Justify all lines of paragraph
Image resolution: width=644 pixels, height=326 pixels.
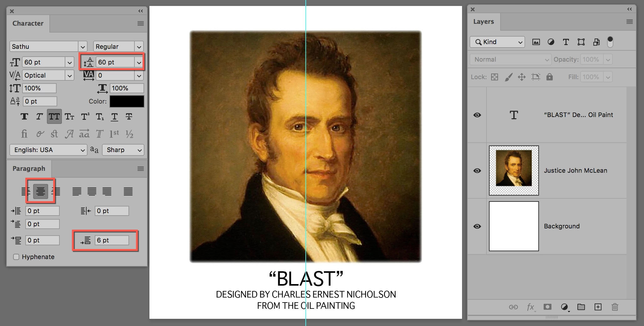pos(128,191)
